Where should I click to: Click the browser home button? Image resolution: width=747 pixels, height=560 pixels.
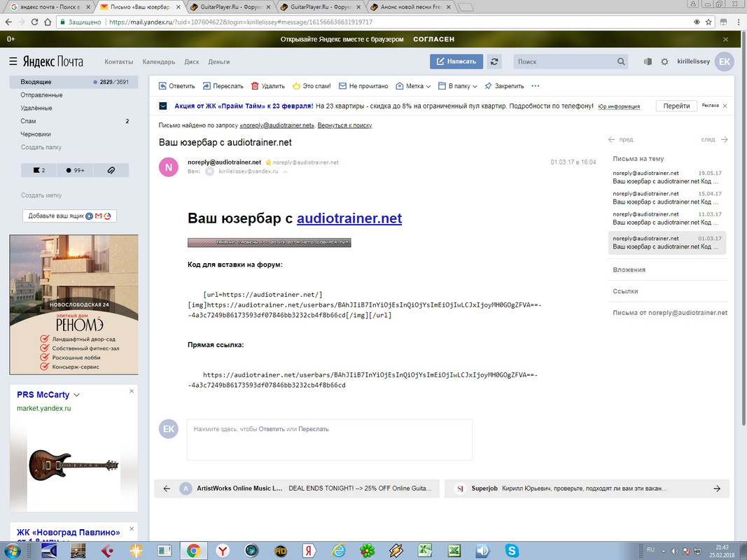tap(47, 22)
